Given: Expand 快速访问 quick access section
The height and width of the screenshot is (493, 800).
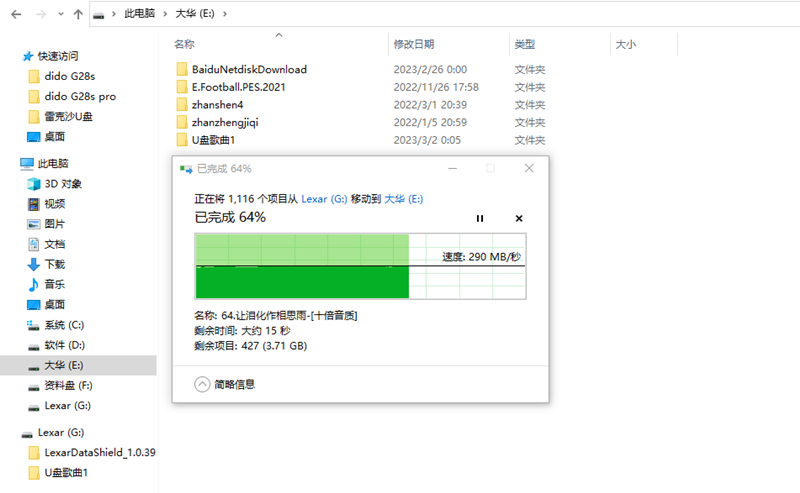Looking at the screenshot, I should 58,56.
